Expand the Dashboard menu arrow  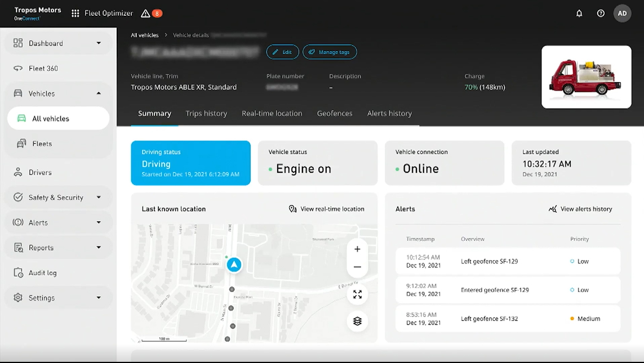coord(99,43)
